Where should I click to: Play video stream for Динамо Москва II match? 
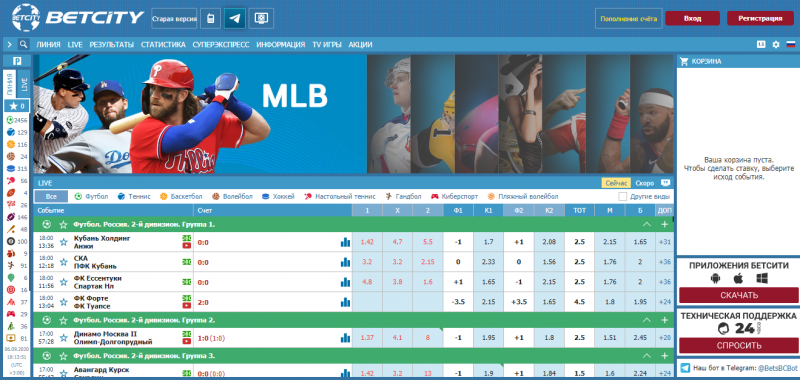pyautogui.click(x=187, y=341)
